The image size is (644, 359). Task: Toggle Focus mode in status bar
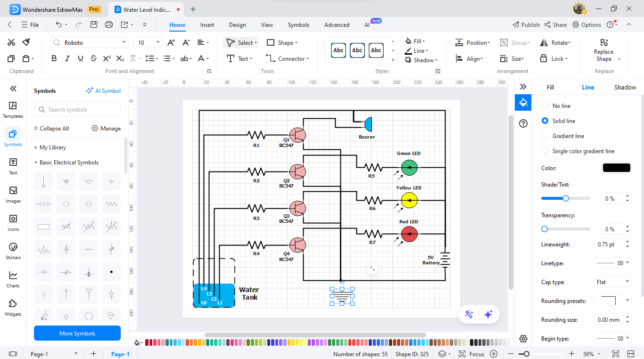(x=472, y=354)
